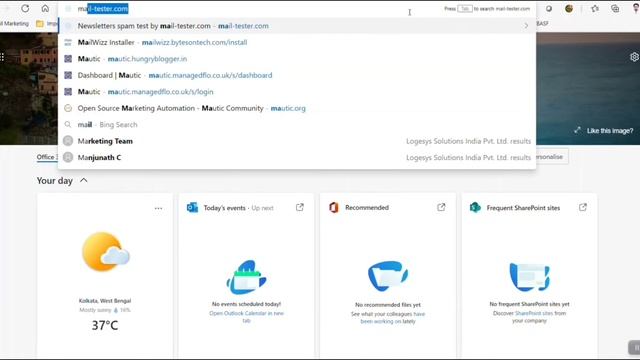Switch to the Office tab
This screenshot has width=640, height=360.
[46, 157]
